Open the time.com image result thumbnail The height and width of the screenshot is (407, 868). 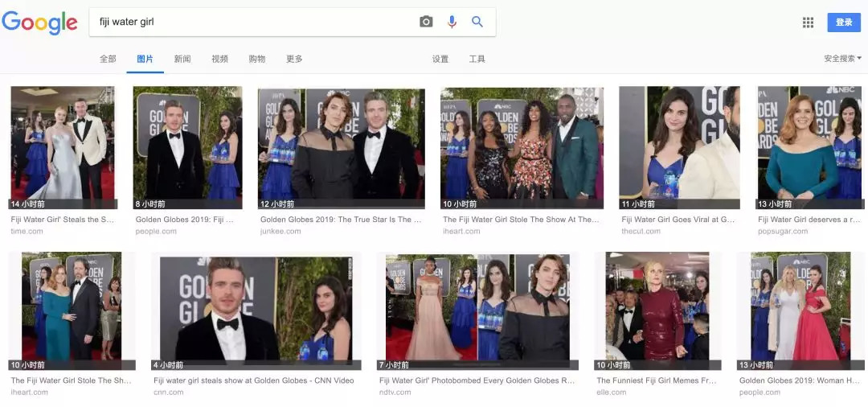click(x=63, y=147)
